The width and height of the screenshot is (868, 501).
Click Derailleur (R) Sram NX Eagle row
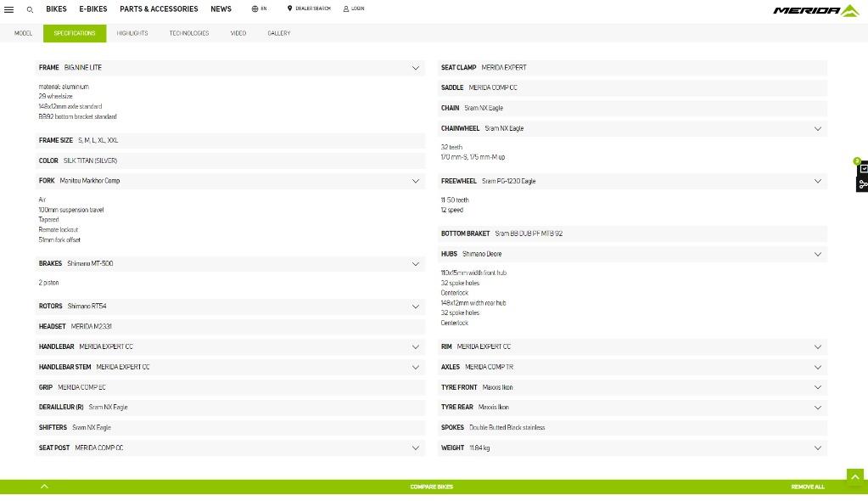pos(230,408)
